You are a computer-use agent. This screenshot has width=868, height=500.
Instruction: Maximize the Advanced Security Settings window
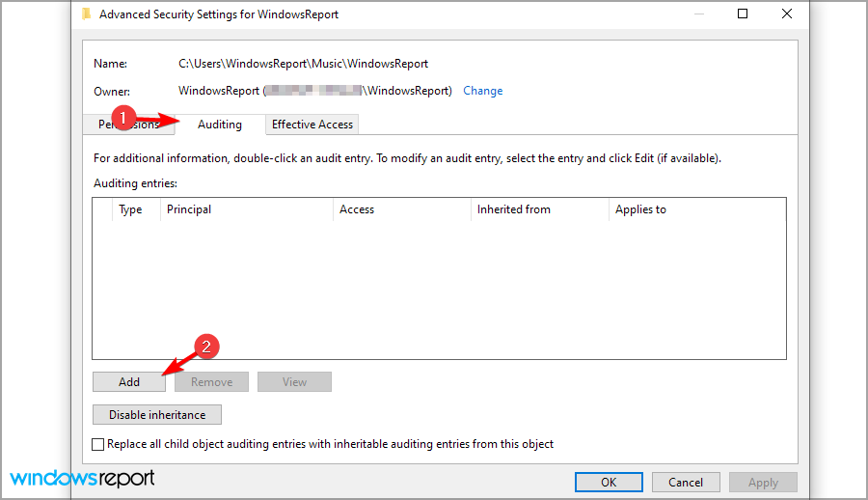coord(743,14)
